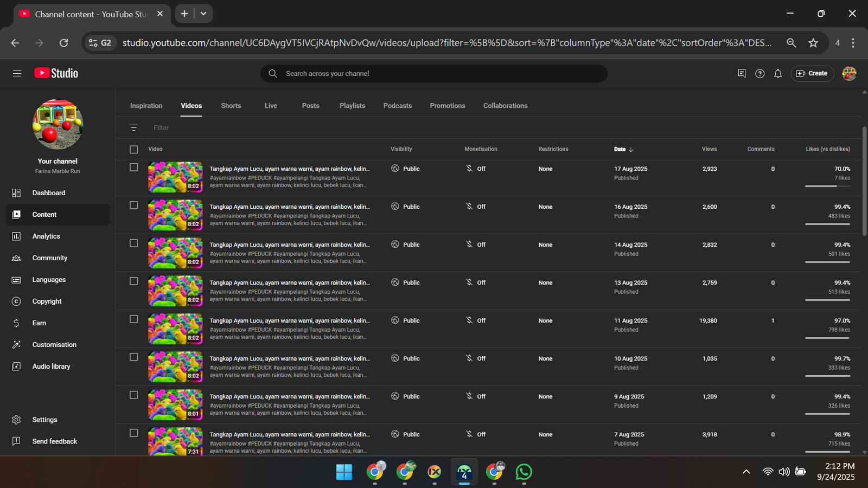Go to Audio library in sidebar
The height and width of the screenshot is (488, 868).
[x=51, y=367]
